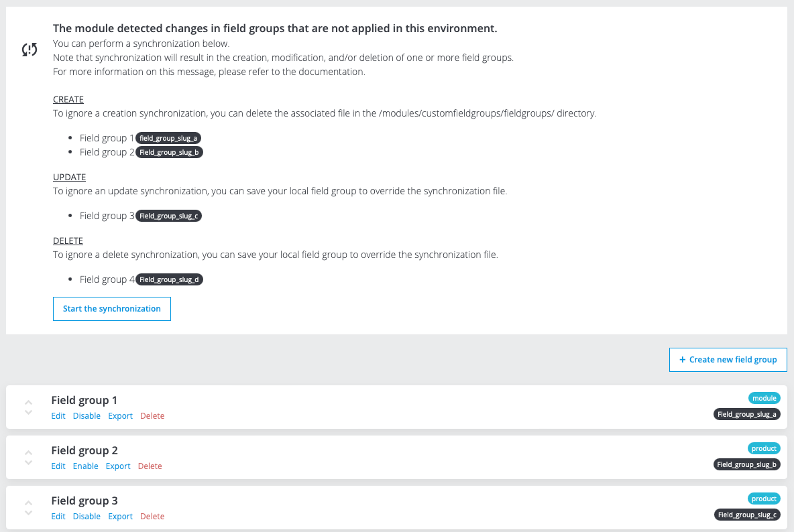Delete Field group 1
This screenshot has height=532, width=794.
[152, 416]
